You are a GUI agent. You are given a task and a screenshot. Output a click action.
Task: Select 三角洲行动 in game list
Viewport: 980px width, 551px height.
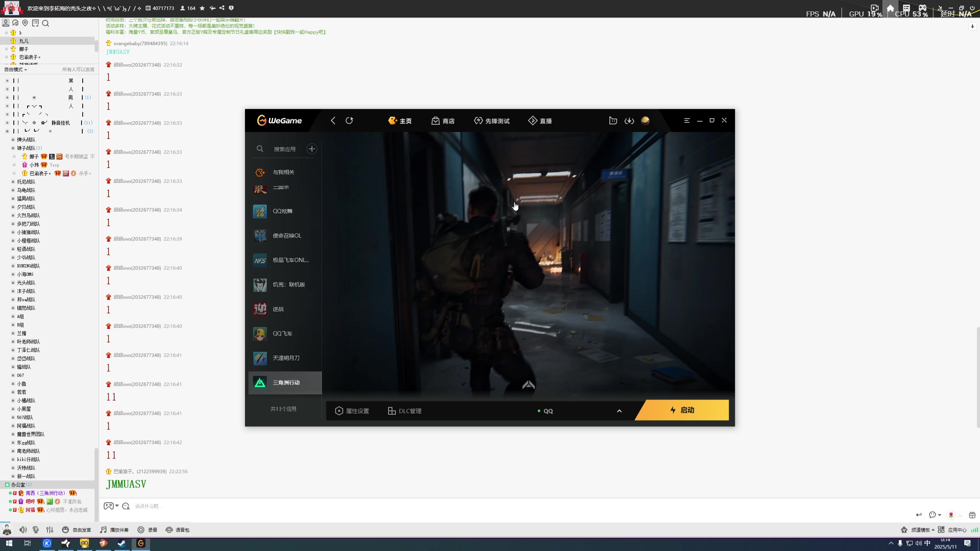pyautogui.click(x=285, y=383)
